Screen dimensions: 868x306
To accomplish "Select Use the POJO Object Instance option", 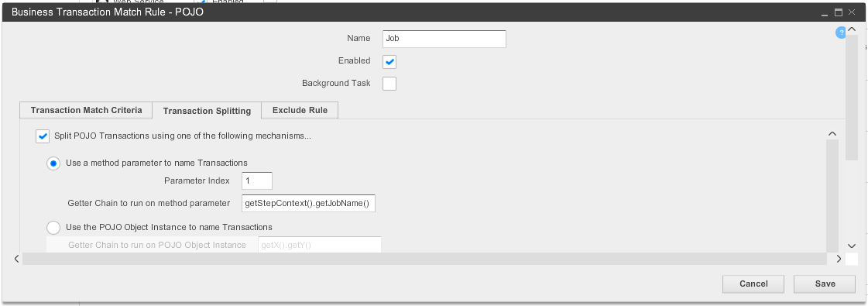I will coord(53,228).
